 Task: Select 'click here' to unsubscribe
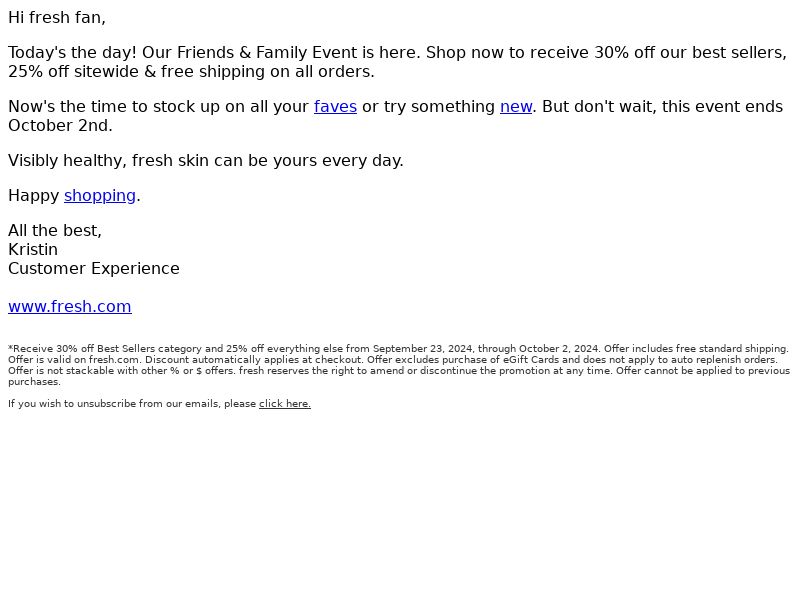(x=285, y=404)
